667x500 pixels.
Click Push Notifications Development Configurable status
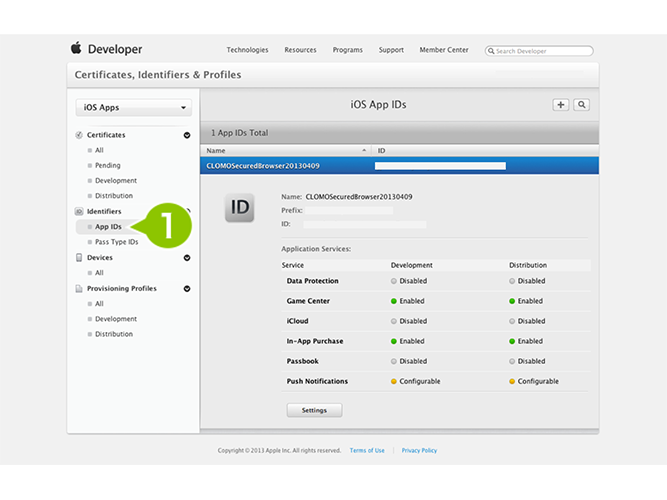(416, 381)
